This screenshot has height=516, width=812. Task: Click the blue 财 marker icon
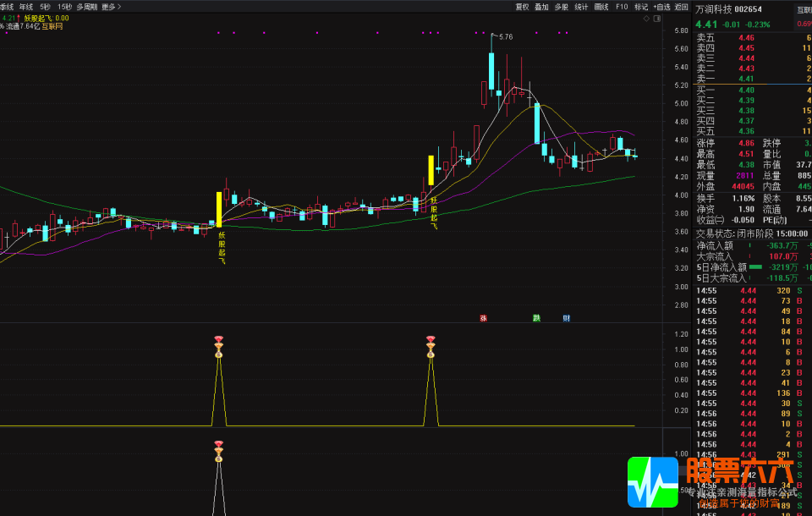[566, 319]
